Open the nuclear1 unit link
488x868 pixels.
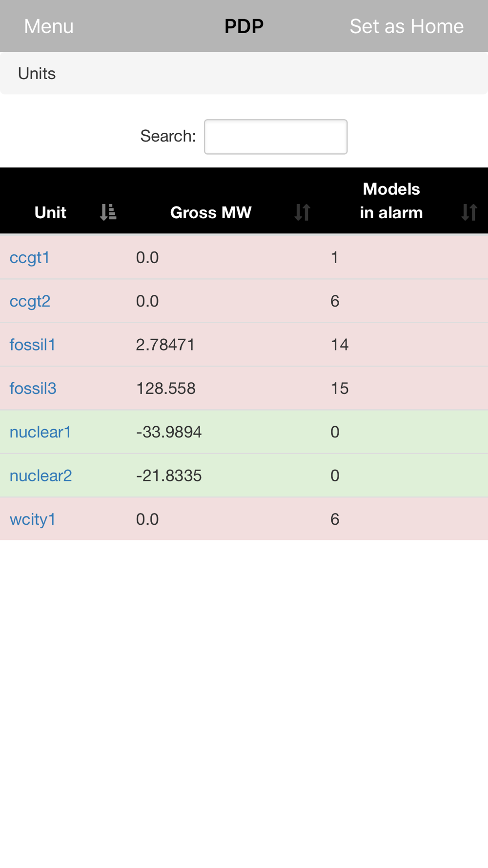41,432
